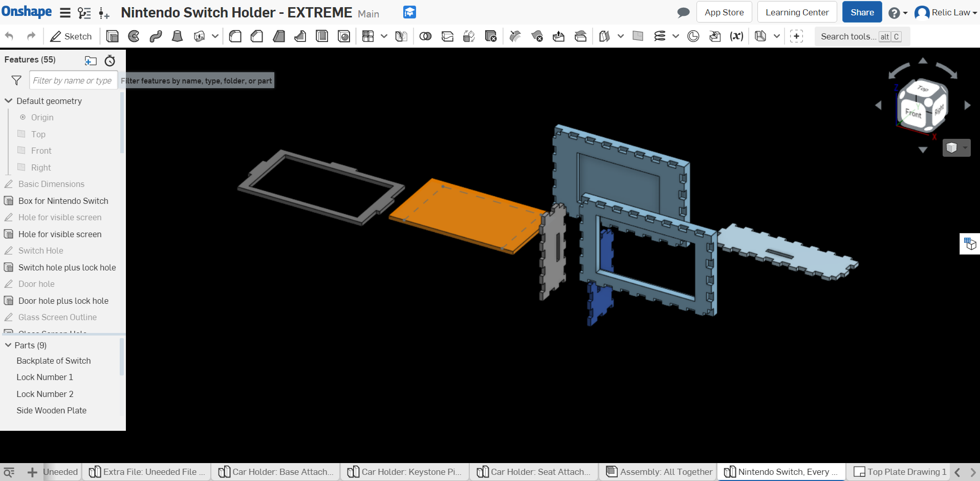Select the Delete face tool
The width and height of the screenshot is (980, 481).
[x=537, y=36]
